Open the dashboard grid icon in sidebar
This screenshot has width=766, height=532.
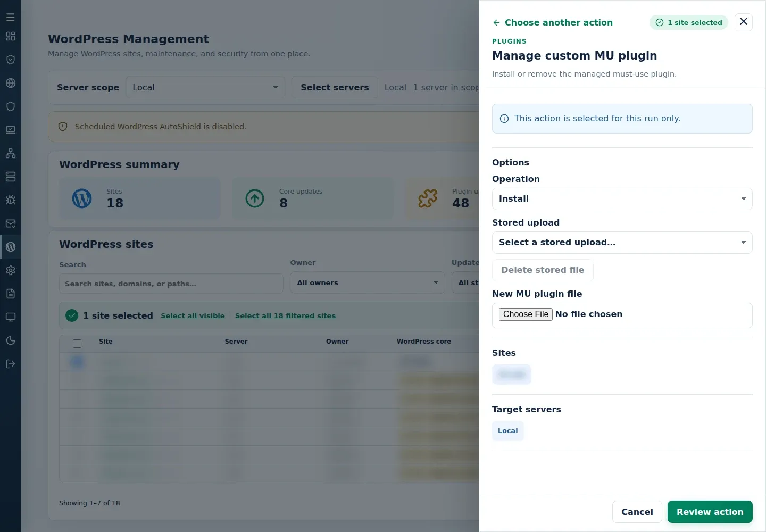click(11, 36)
